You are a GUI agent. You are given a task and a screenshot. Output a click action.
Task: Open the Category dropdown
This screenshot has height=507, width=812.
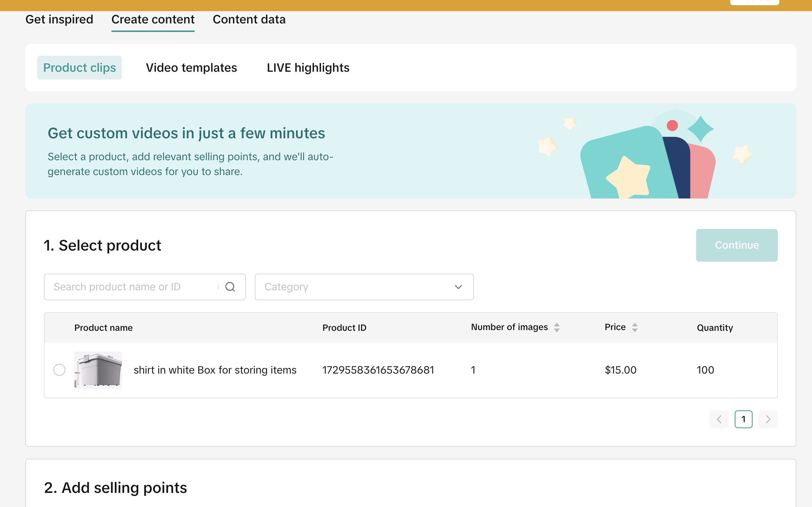357,287
